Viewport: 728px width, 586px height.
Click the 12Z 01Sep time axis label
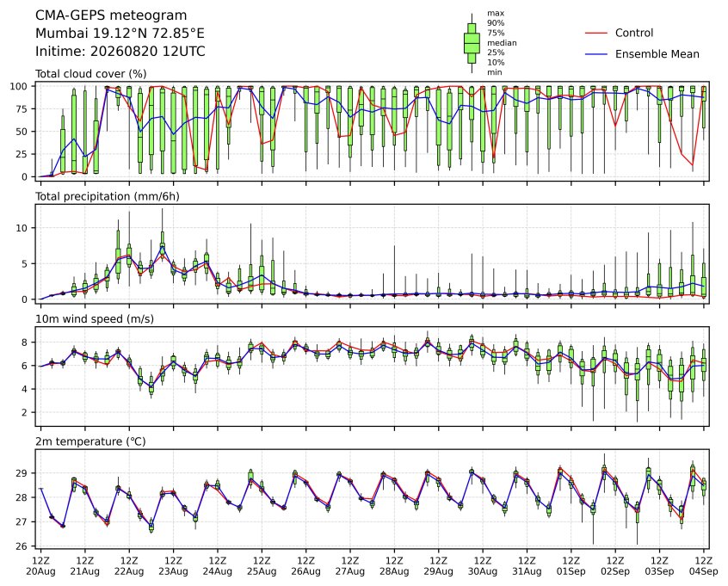[x=571, y=566]
